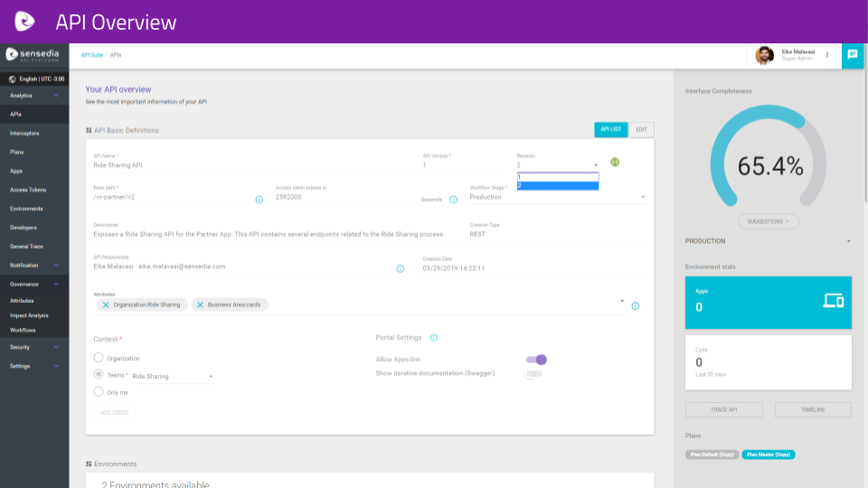Click the API Name field Ride Sharing API
The width and height of the screenshot is (868, 488).
(252, 165)
